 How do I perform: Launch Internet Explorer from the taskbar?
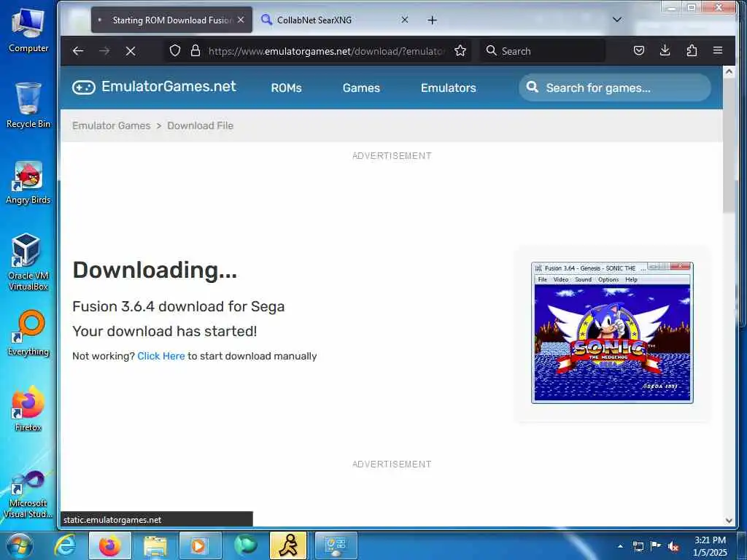(65, 545)
